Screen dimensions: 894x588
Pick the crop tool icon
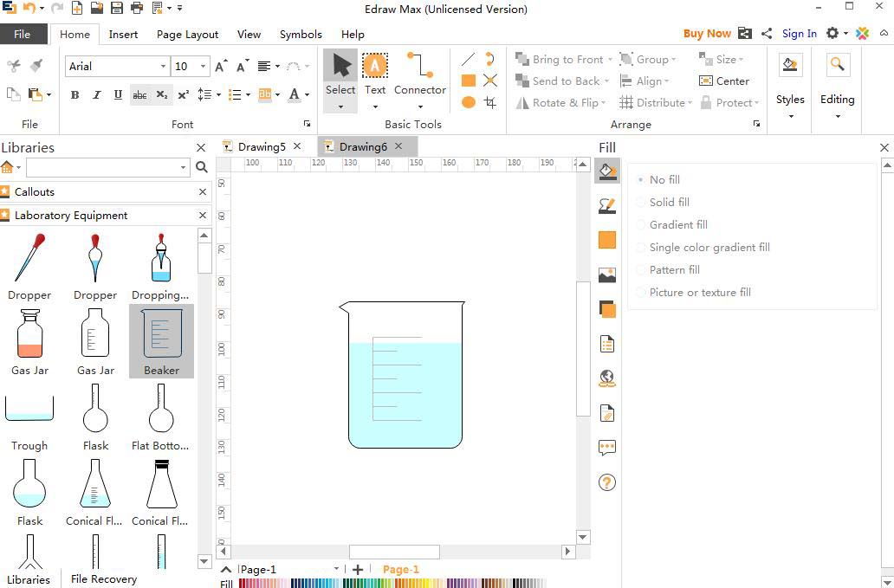(x=490, y=102)
